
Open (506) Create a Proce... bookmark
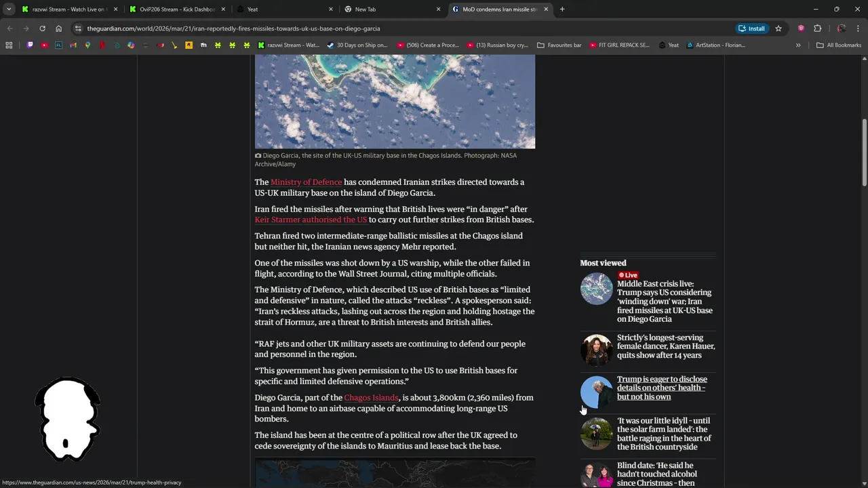click(429, 45)
